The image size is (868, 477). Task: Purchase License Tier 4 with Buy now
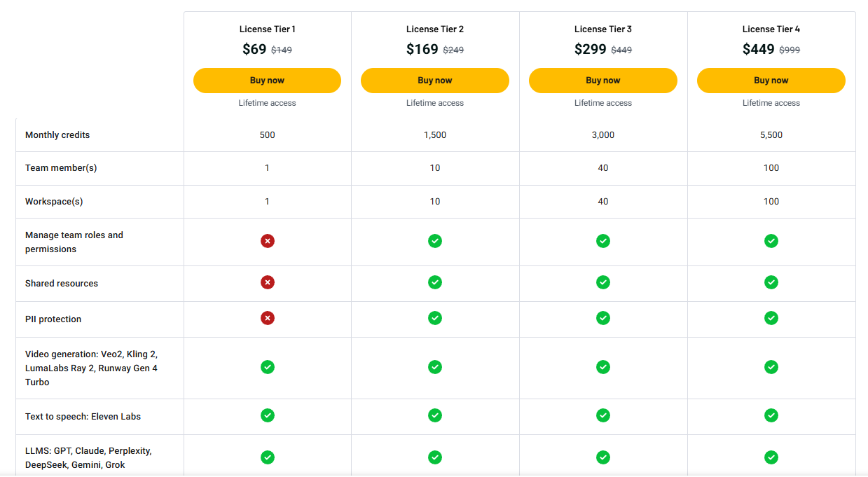[771, 81]
